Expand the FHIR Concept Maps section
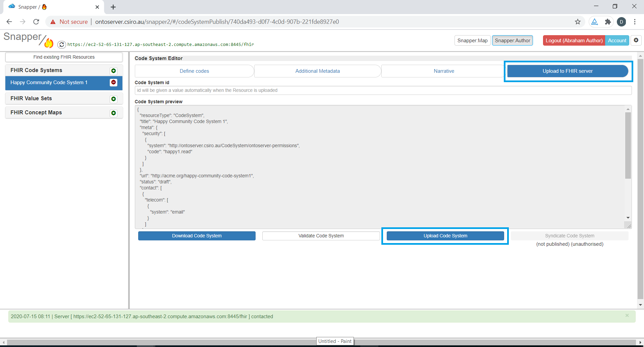The image size is (644, 347). coord(36,113)
